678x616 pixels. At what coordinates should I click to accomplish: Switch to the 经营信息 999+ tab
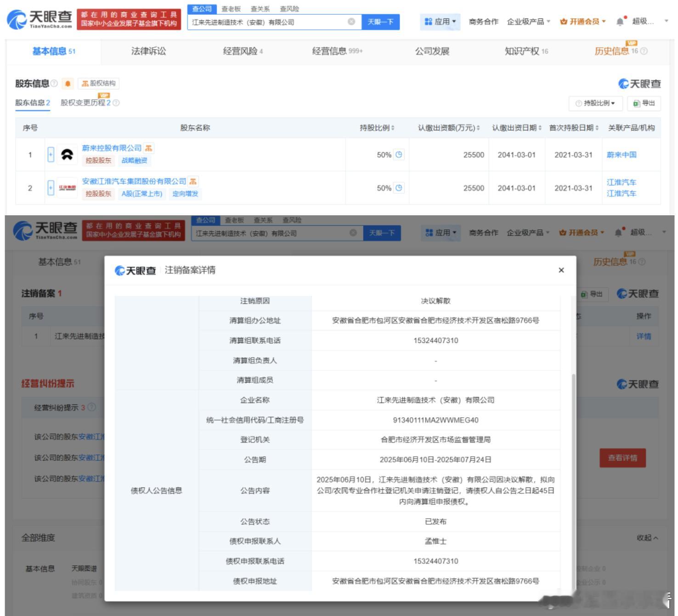click(x=337, y=51)
